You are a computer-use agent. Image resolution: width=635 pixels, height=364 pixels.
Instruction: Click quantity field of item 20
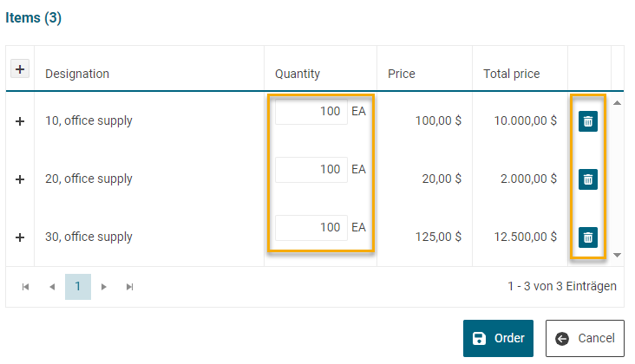311,170
